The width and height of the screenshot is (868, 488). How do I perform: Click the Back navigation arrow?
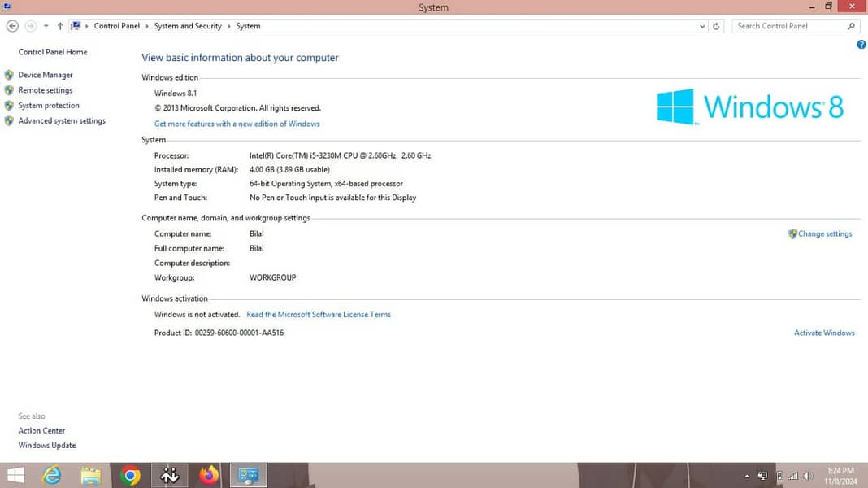click(12, 26)
